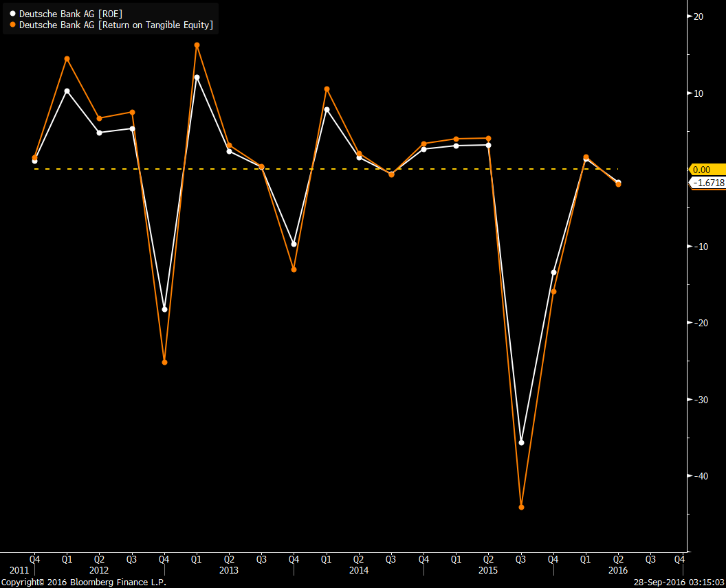The width and height of the screenshot is (726, 588).
Task: Click the yellow 0.00 value tag
Action: [x=707, y=170]
